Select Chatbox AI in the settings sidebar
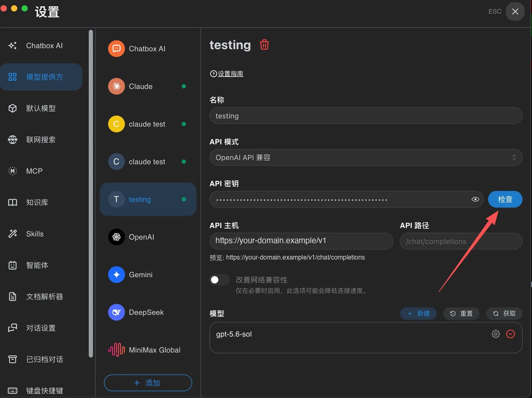The image size is (532, 398). click(41, 46)
